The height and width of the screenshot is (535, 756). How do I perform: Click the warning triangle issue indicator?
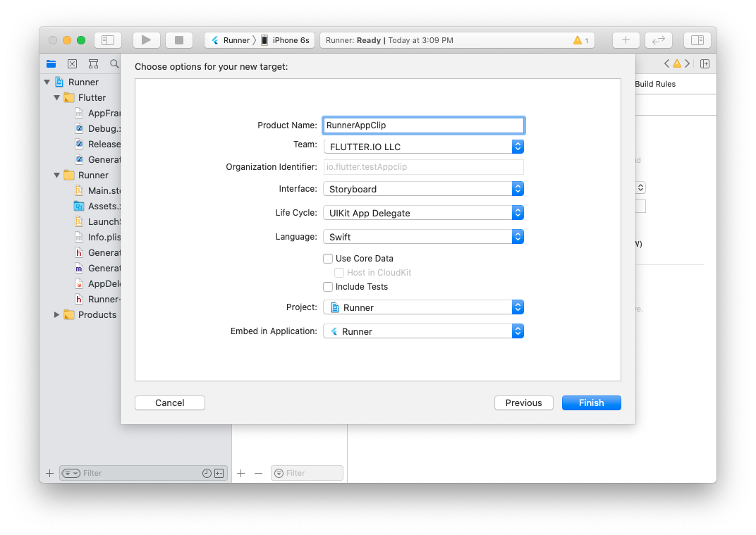[x=578, y=40]
